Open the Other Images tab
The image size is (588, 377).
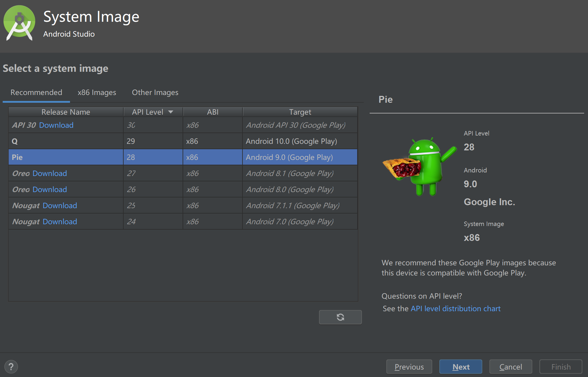(155, 93)
